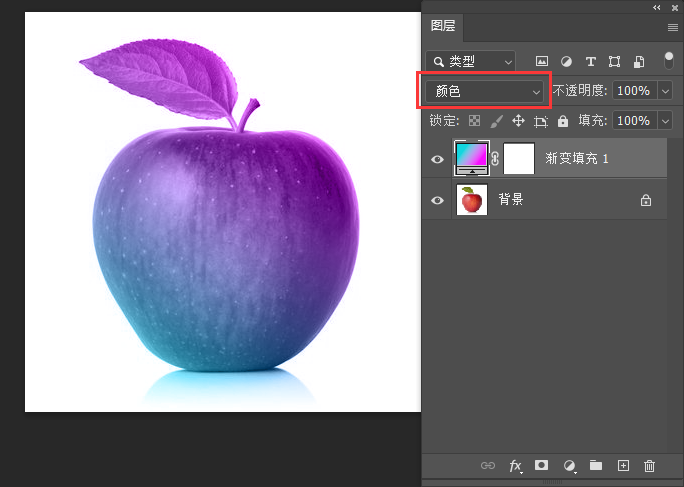Click the link layers icon
684x487 pixels.
click(488, 466)
